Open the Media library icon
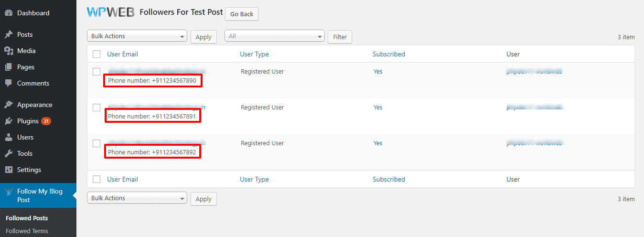Image resolution: width=644 pixels, height=237 pixels. (x=9, y=51)
